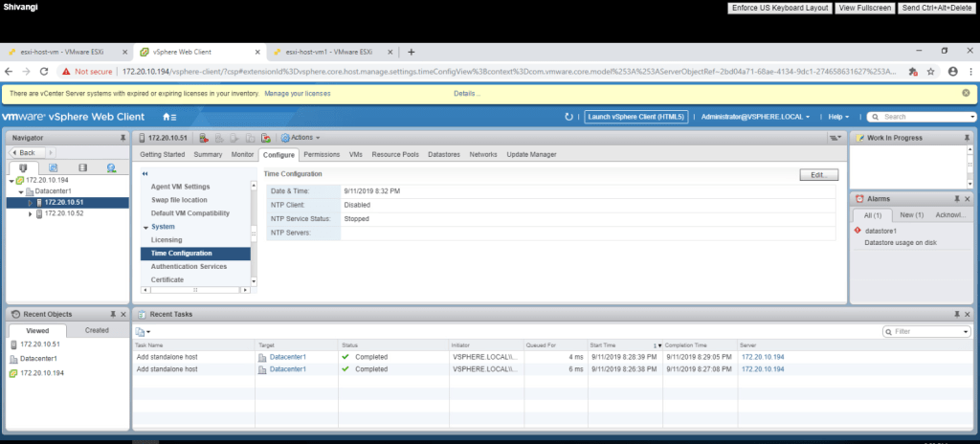The image size is (980, 444).
Task: Dismiss the yellow license warning banner
Action: click(966, 93)
